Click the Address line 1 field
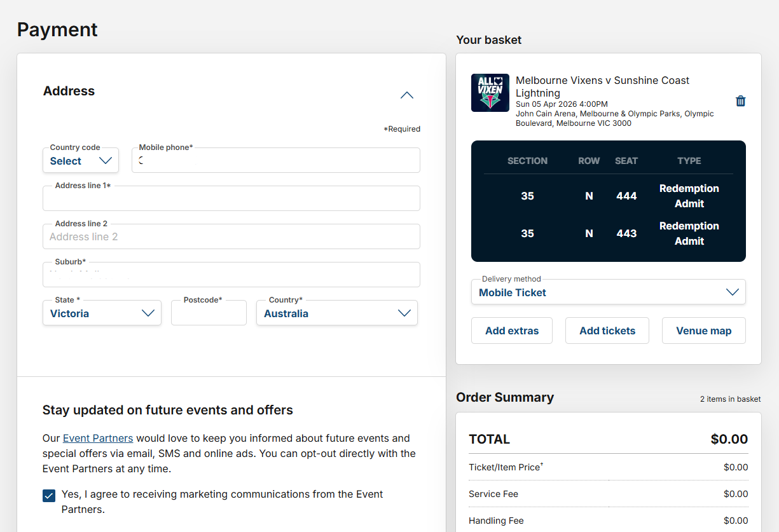779x532 pixels. 231,199
